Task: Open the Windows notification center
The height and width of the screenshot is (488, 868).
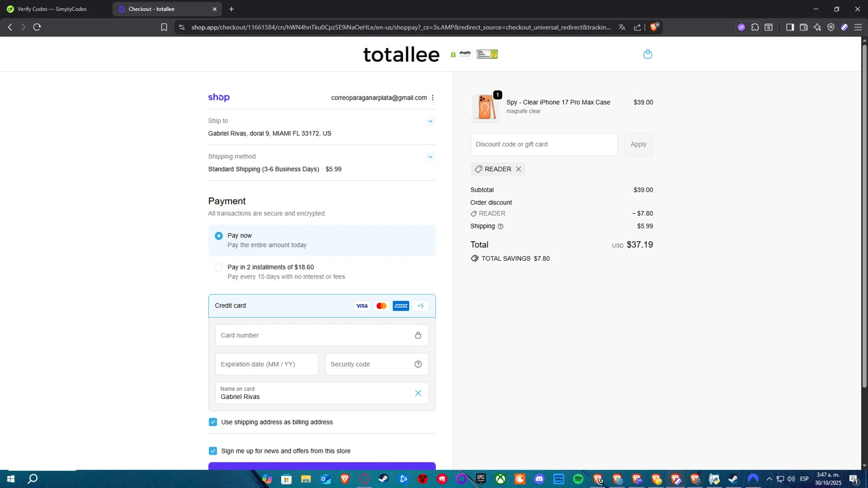Action: [x=854, y=479]
